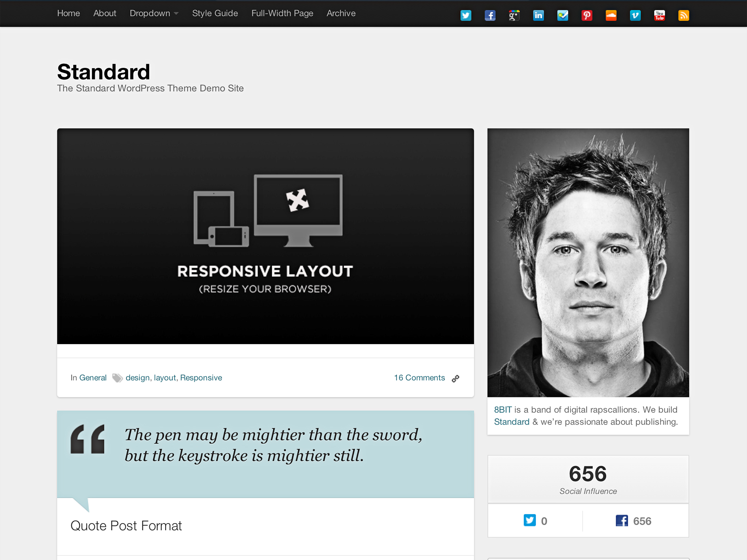This screenshot has width=747, height=560.
Task: Click the Responsive Layout featured image
Action: [266, 236]
